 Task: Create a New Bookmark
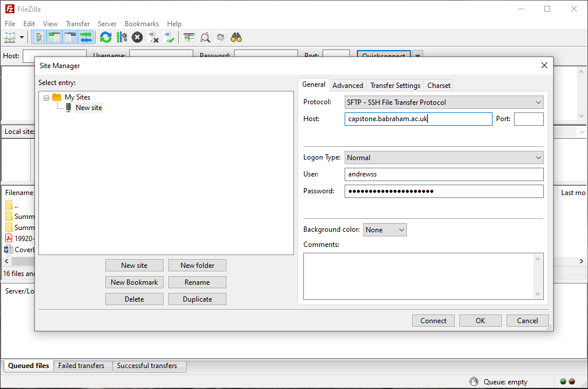click(134, 282)
